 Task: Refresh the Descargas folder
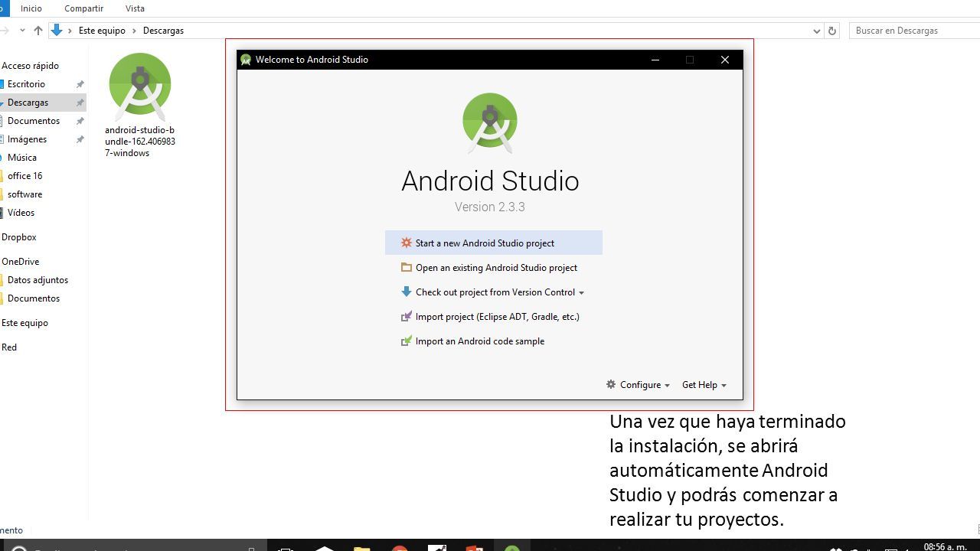point(832,31)
